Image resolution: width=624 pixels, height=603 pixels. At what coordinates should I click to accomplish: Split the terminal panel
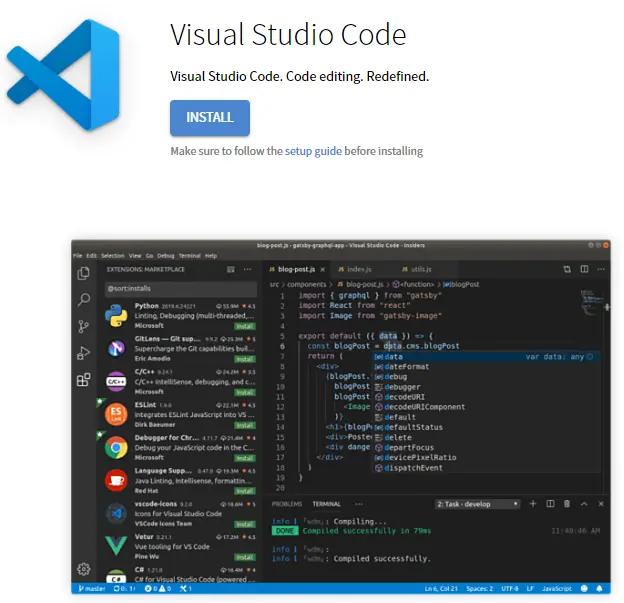[550, 504]
